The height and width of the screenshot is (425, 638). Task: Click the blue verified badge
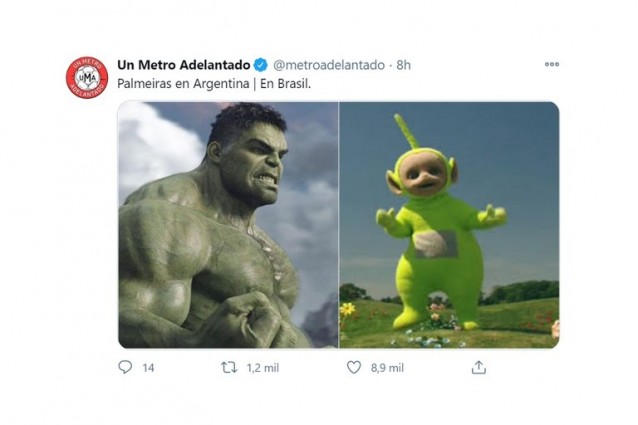[x=261, y=65]
